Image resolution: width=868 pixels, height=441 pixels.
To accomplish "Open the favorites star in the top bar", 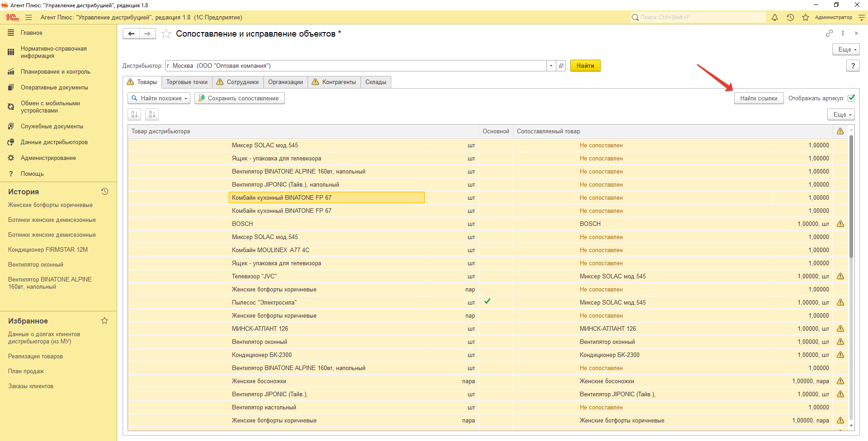I will (x=806, y=17).
